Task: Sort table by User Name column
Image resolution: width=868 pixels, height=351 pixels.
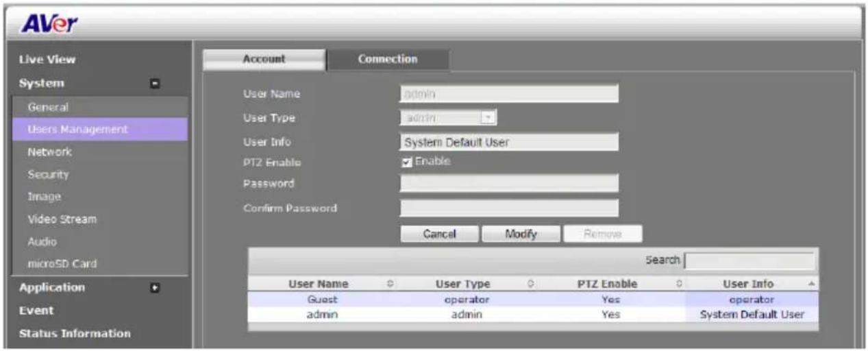Action: click(322, 284)
